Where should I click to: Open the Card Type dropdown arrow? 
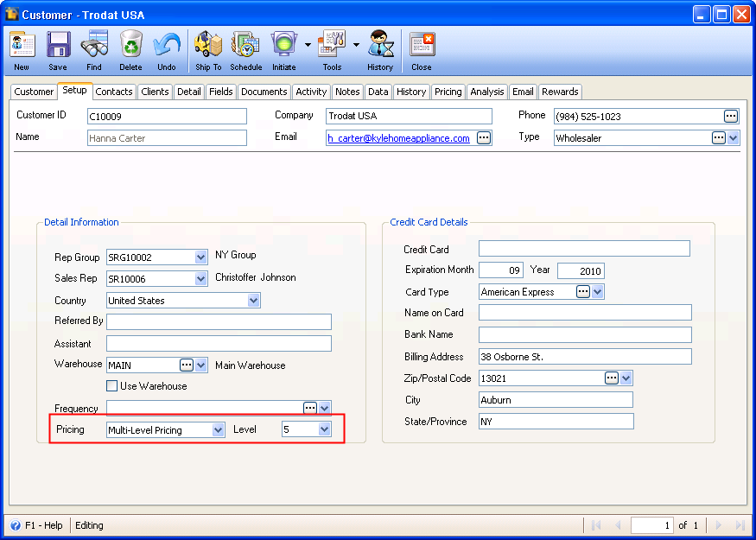597,292
